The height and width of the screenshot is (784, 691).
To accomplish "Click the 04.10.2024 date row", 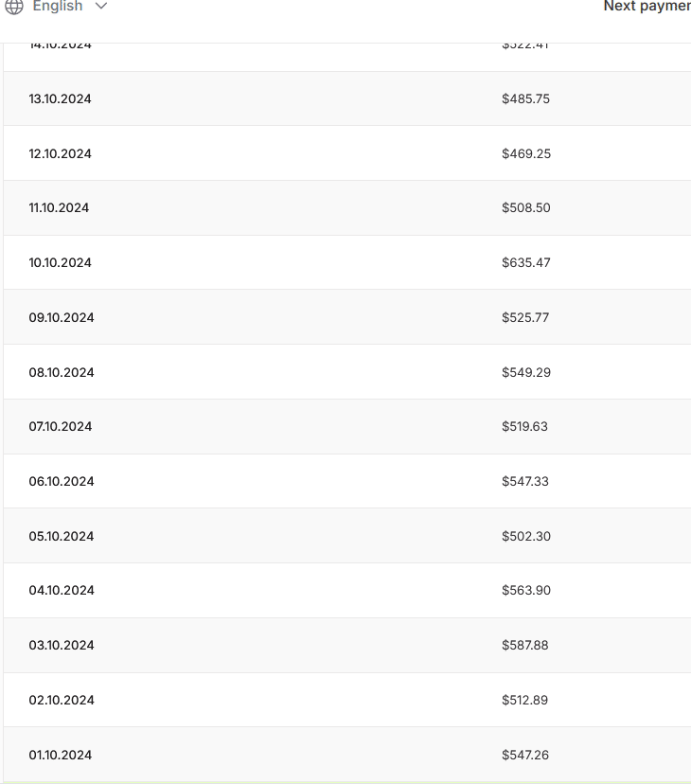I will (62, 591).
